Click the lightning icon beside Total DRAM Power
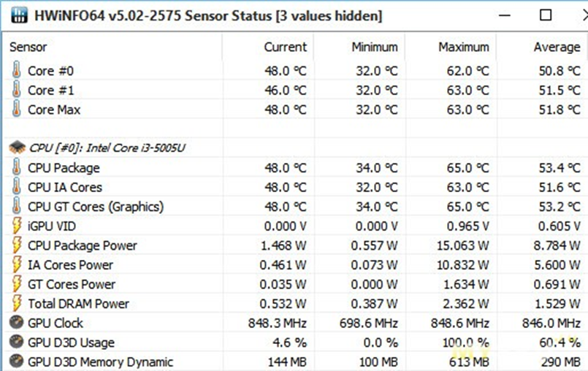 click(x=16, y=303)
